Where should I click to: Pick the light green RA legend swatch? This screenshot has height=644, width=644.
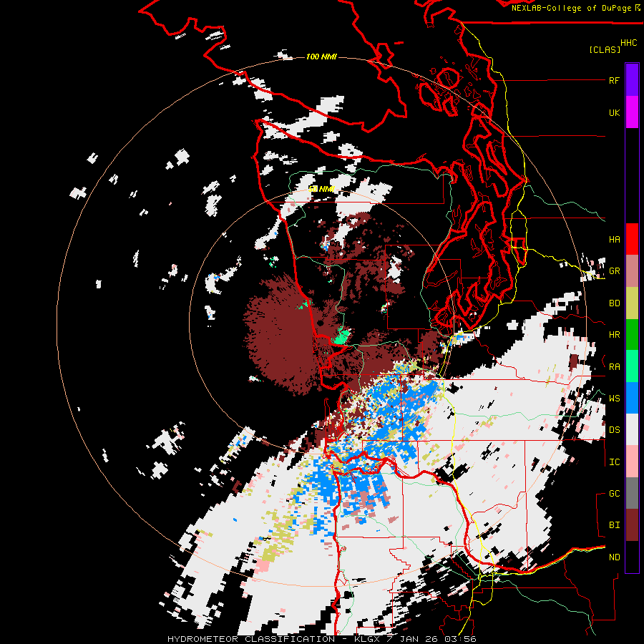(x=632, y=366)
